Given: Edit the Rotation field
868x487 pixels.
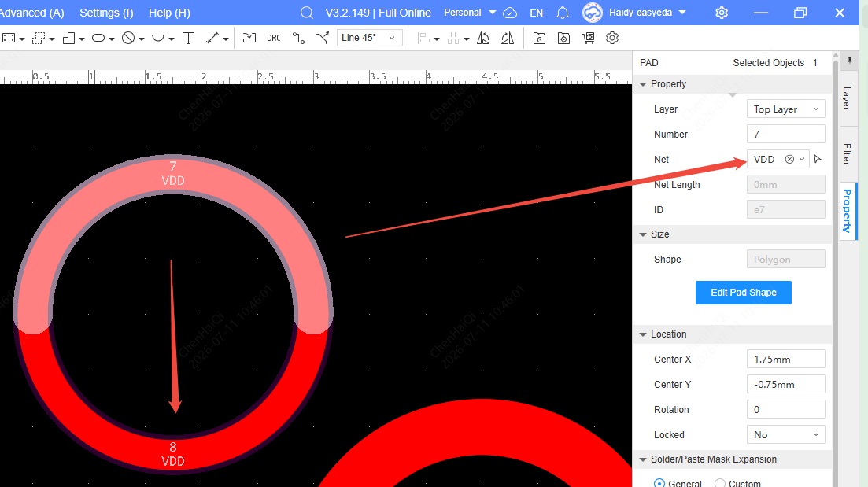Looking at the screenshot, I should click(x=785, y=410).
